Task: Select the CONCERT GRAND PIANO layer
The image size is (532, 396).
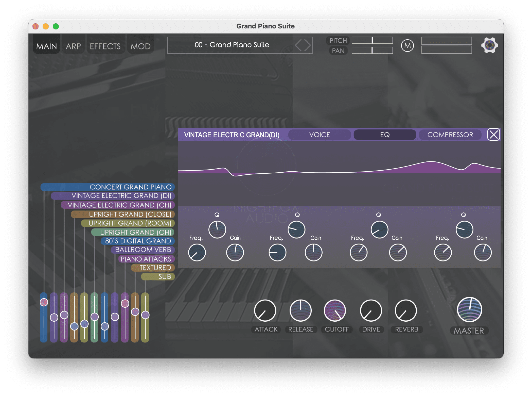Action: pyautogui.click(x=130, y=187)
